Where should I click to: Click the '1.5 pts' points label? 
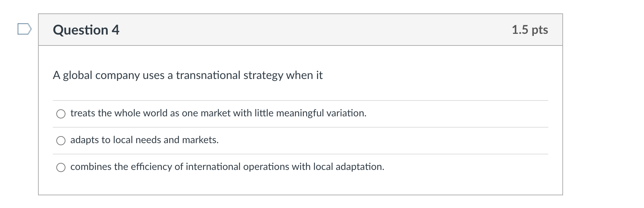point(530,30)
